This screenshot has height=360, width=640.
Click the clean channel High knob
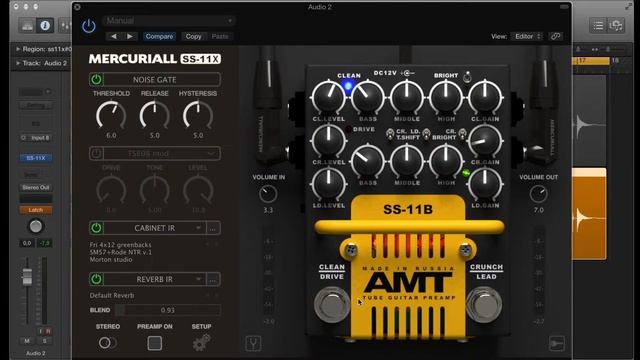446,98
